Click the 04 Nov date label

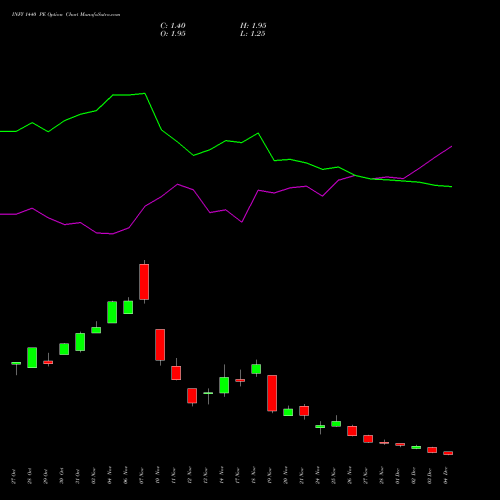(110, 476)
